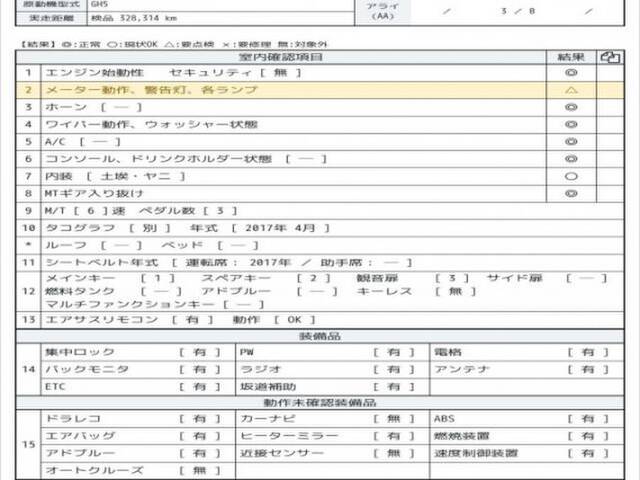Click the double-circle result for console and drink holder
The height and width of the screenshot is (480, 640).
(x=571, y=159)
